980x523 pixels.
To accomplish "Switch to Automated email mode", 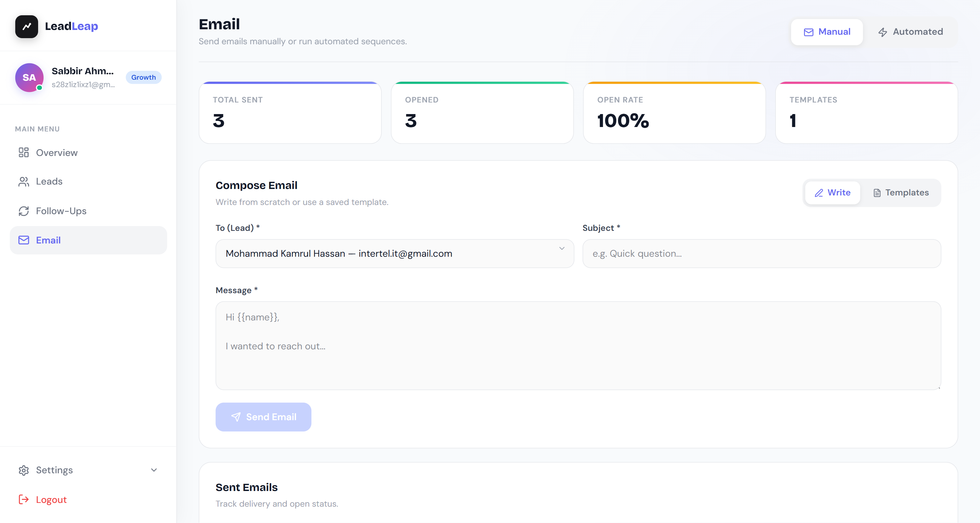I will pos(910,32).
